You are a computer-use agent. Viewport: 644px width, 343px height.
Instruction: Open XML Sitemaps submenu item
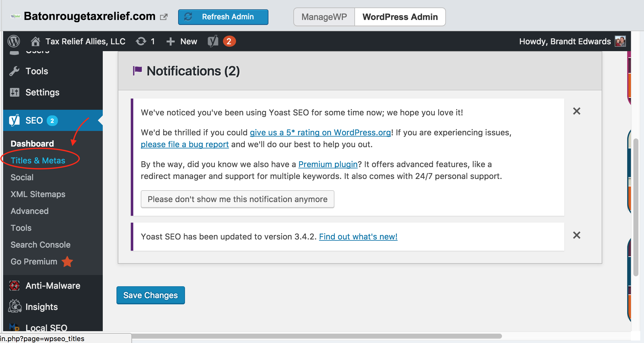[x=38, y=194]
